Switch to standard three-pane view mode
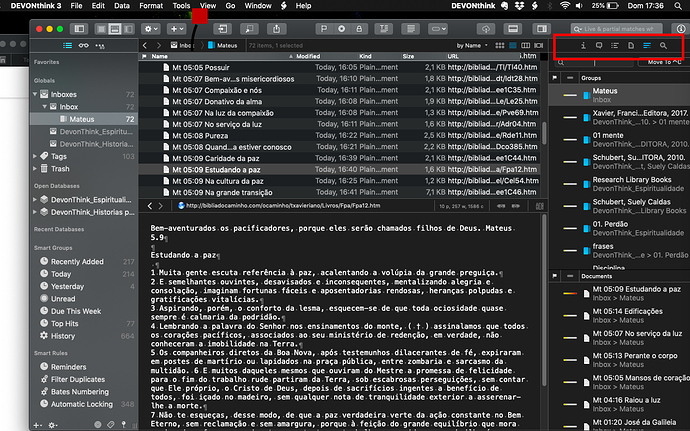The width and height of the screenshot is (690, 431). [115, 29]
